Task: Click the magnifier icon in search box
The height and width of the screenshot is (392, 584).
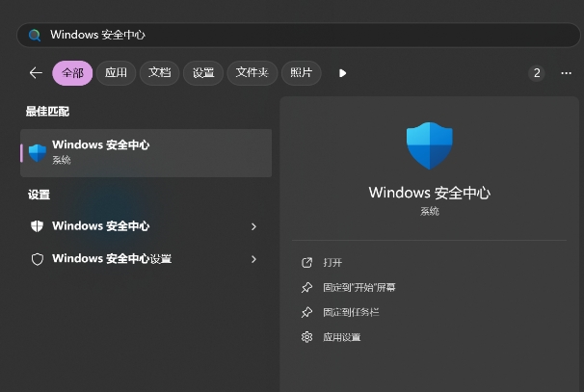Action: (35, 35)
